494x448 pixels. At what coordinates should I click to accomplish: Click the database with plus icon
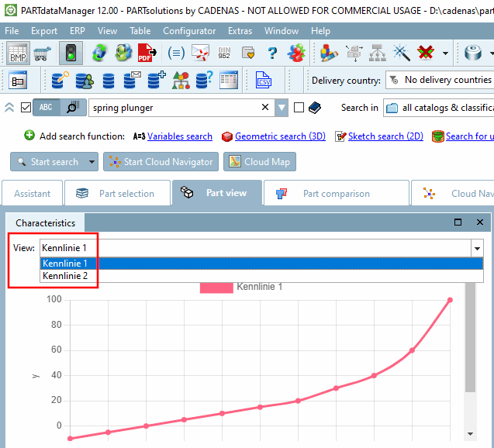point(157,80)
